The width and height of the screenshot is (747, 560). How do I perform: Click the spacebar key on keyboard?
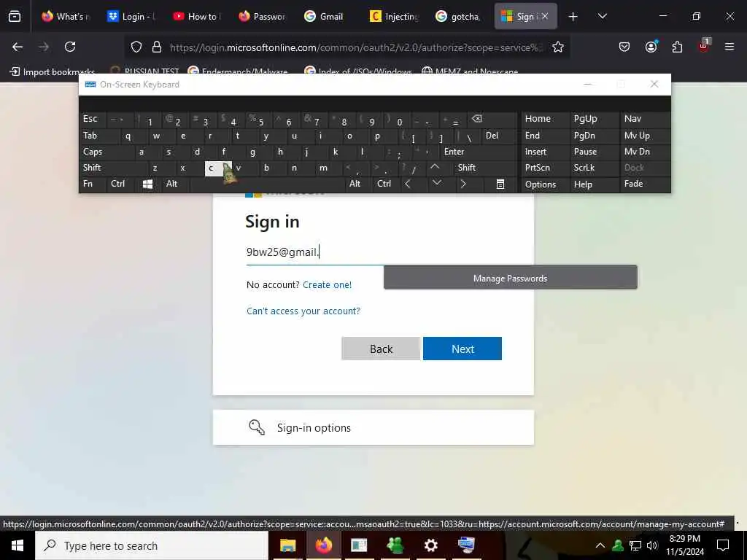click(x=267, y=184)
